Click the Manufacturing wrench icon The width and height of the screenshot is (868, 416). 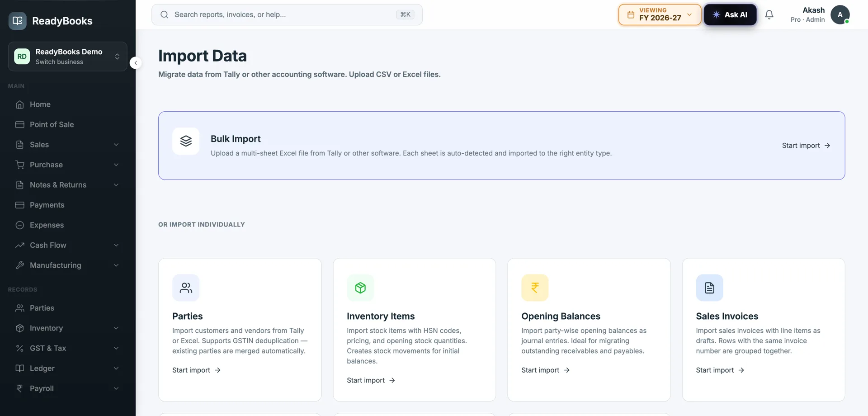19,265
